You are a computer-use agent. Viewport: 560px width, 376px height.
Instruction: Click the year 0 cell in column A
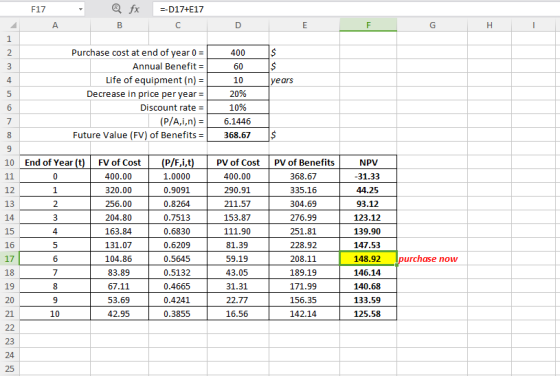[55, 176]
